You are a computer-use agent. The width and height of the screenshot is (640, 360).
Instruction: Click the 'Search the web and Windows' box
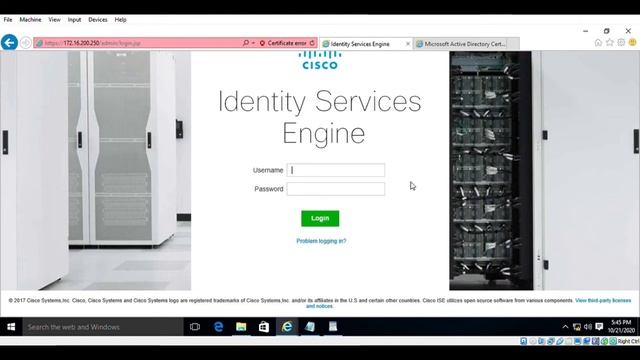tap(103, 327)
